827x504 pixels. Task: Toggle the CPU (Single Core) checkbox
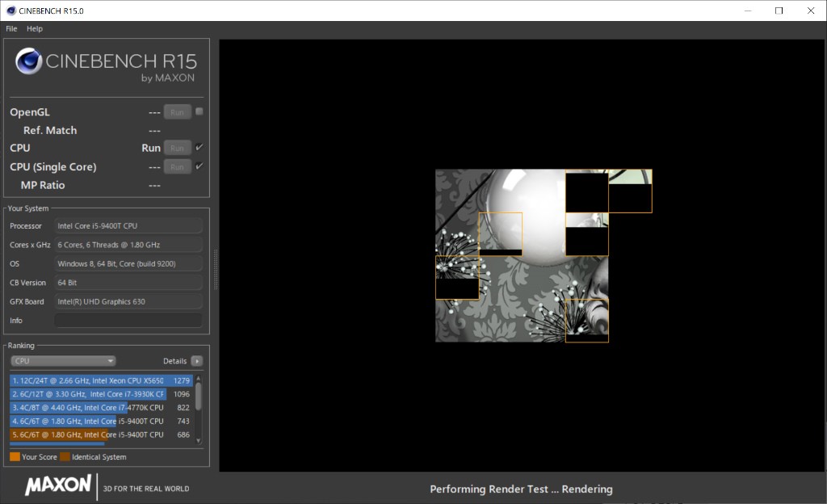[x=199, y=166]
